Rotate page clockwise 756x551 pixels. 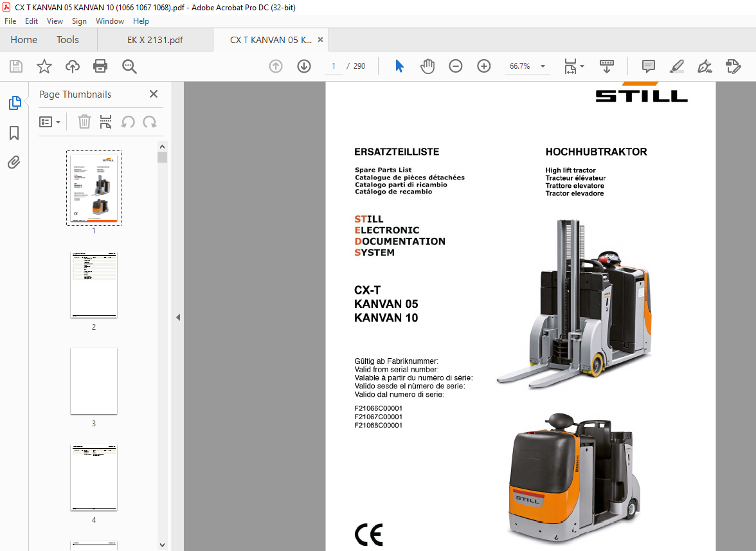149,122
